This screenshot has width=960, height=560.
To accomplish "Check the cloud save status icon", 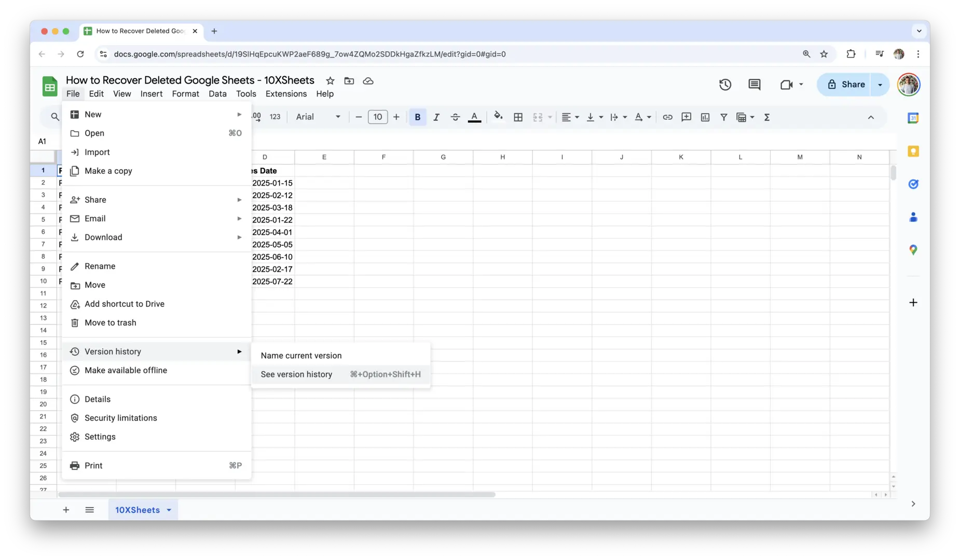I will pos(368,81).
